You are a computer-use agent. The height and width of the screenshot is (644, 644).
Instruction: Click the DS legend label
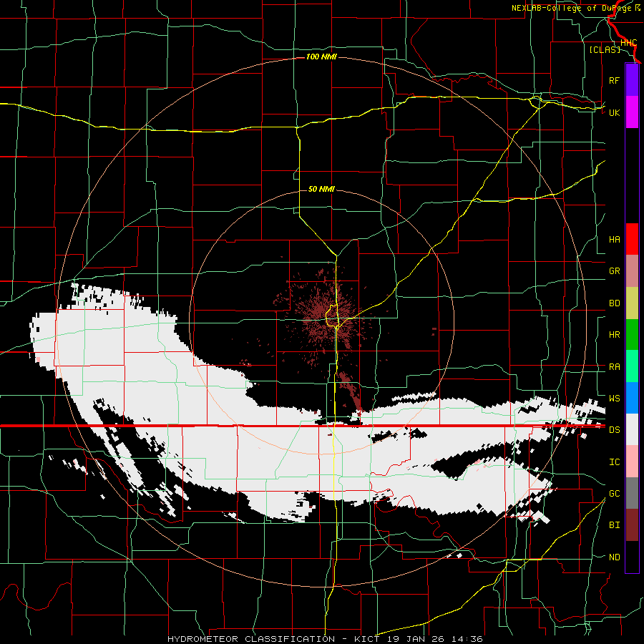pyautogui.click(x=614, y=430)
